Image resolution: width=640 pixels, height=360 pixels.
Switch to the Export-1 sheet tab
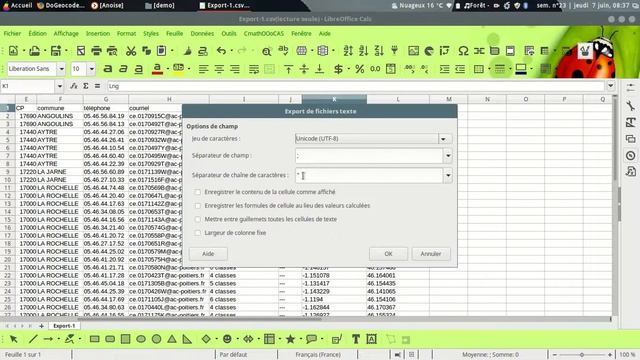(x=64, y=326)
